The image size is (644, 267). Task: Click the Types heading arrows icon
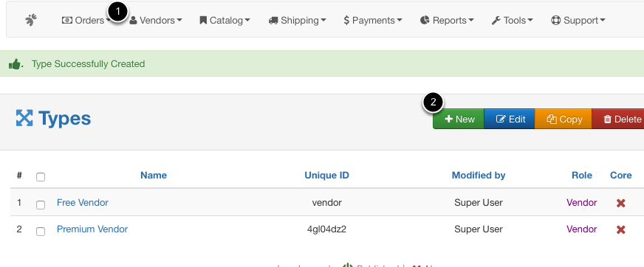tap(24, 118)
